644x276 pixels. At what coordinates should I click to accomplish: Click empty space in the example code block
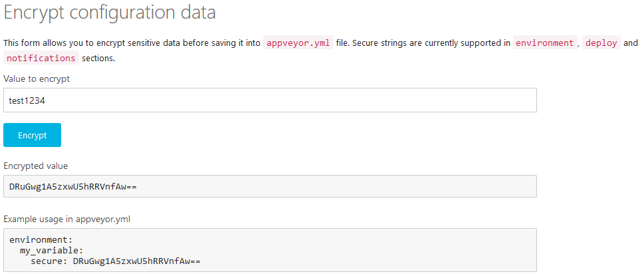(399, 251)
